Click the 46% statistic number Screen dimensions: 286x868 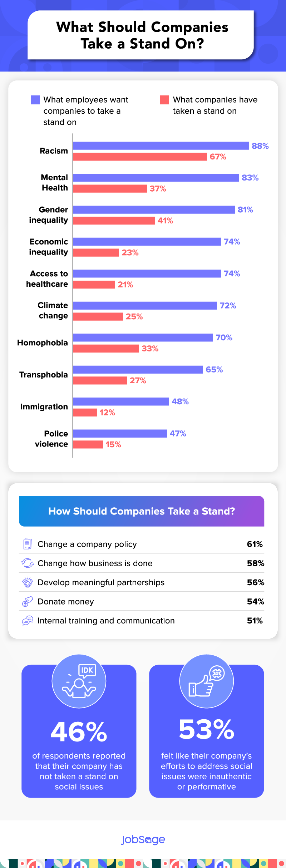pos(79,732)
